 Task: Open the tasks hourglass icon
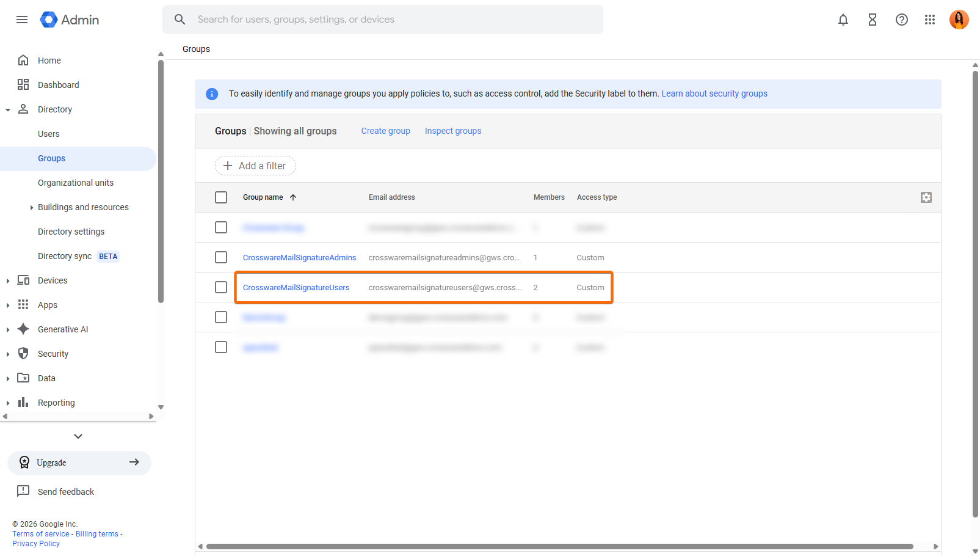(872, 20)
